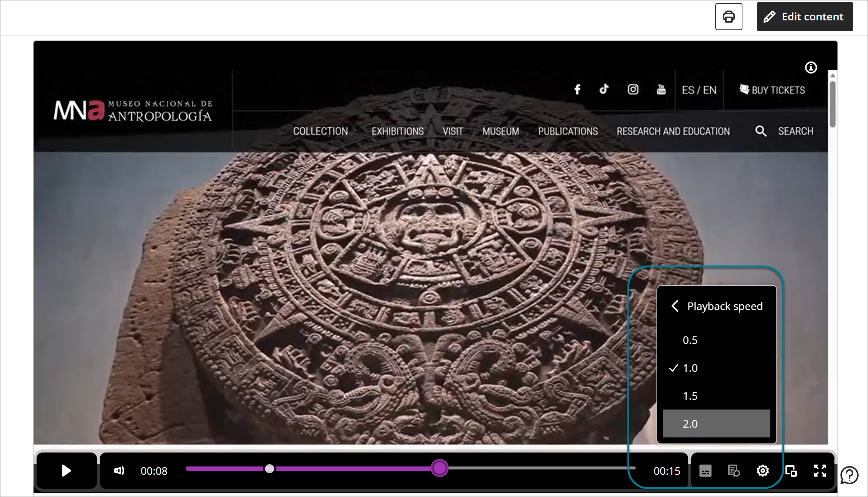Mute the video volume icon
Viewport: 868px width, 497px height.
[x=119, y=471]
